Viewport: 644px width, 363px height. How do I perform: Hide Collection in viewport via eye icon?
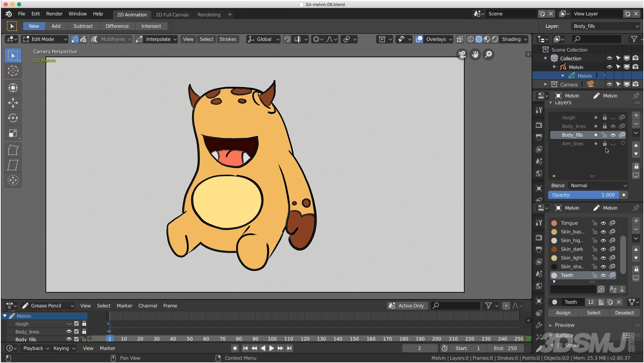(610, 58)
